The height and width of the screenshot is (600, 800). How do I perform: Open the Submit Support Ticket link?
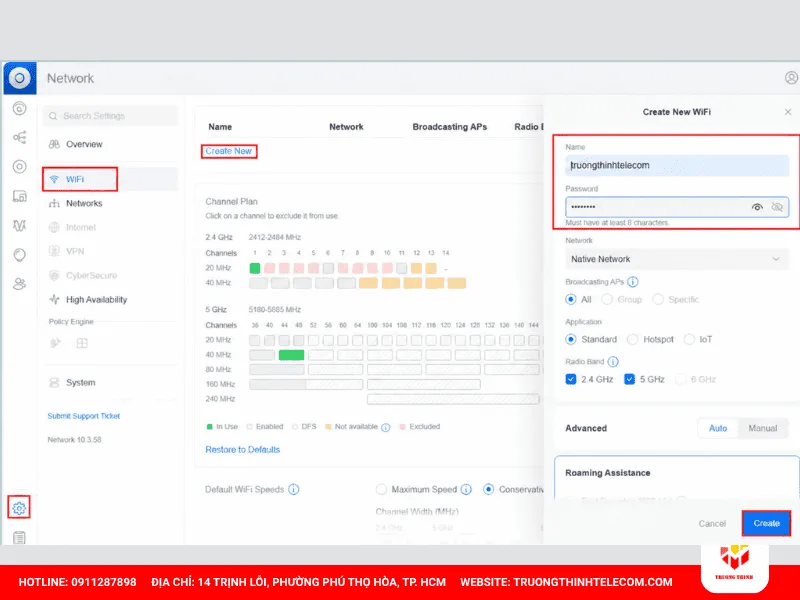(x=84, y=416)
